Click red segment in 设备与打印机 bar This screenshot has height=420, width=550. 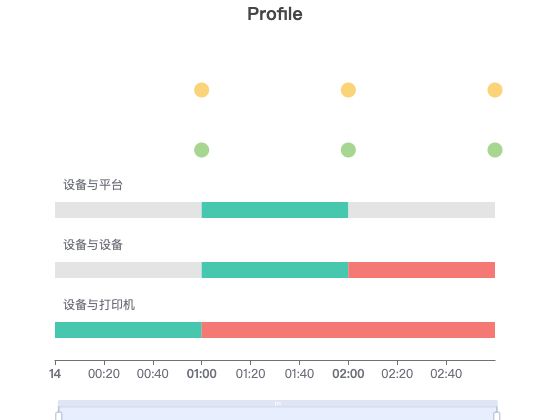point(348,330)
